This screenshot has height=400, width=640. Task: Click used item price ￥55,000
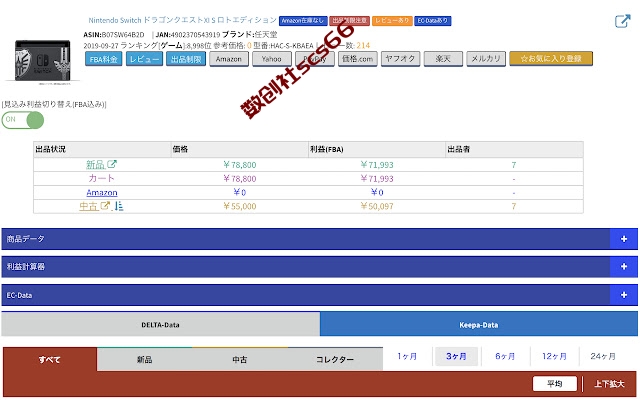[240, 206]
